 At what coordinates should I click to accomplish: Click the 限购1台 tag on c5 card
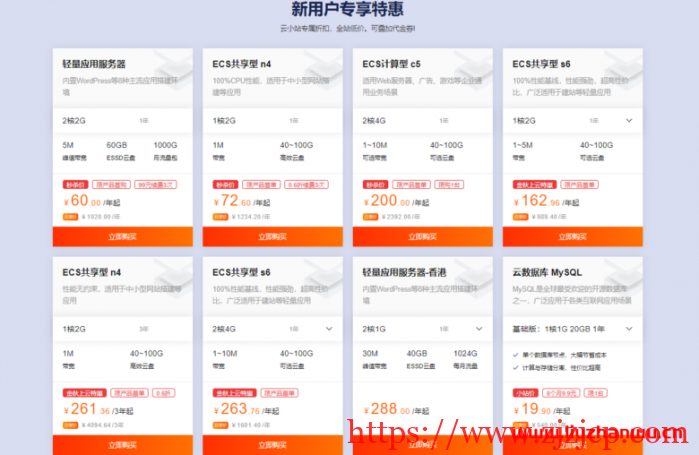click(449, 185)
